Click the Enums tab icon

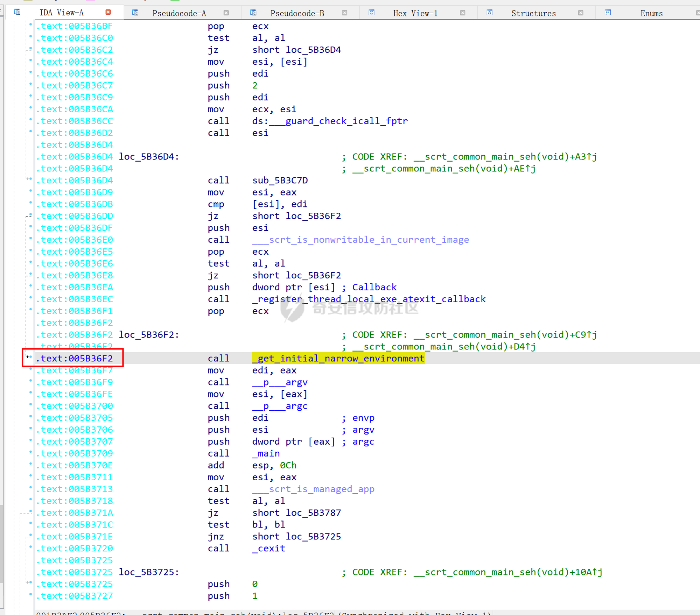pyautogui.click(x=608, y=13)
